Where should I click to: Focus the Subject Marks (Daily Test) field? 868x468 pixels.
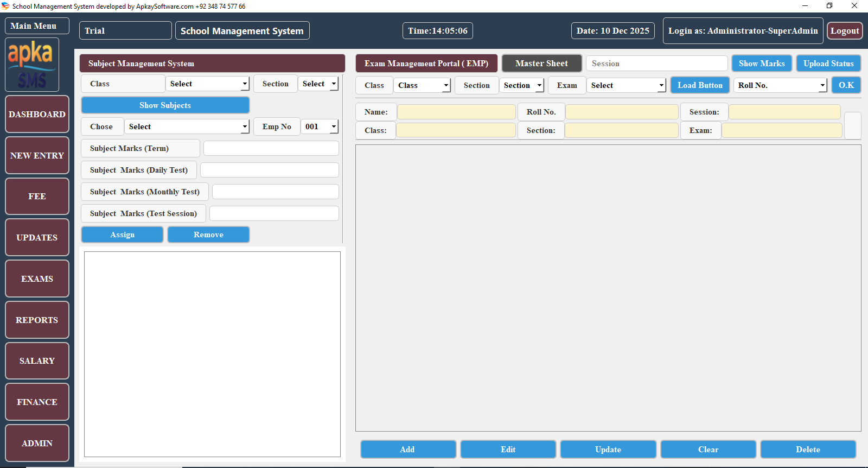tap(270, 170)
